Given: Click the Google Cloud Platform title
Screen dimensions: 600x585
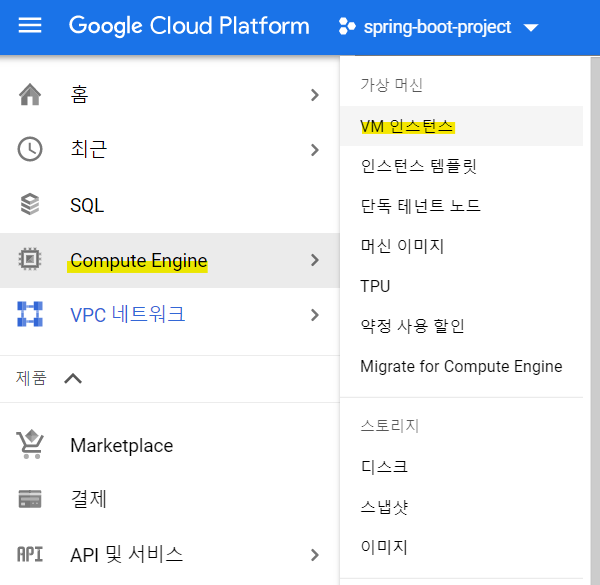Looking at the screenshot, I should tap(189, 26).
